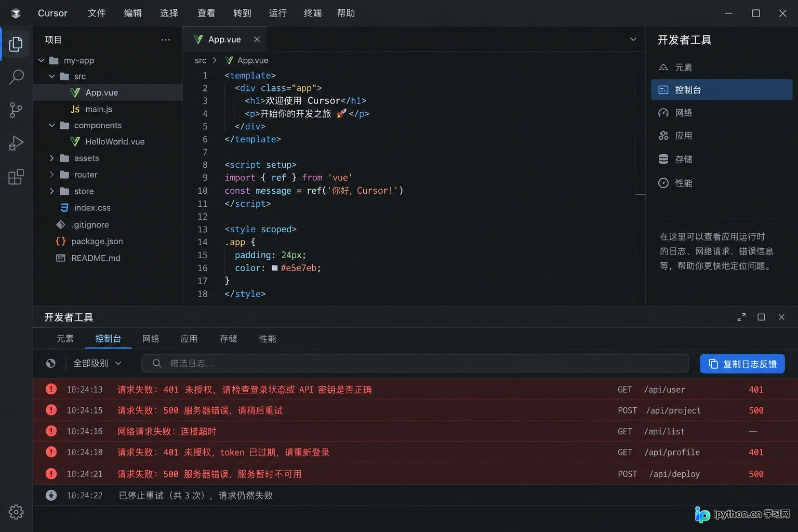
Task: Expand the developer tools panel fullscreen icon
Action: tap(741, 317)
